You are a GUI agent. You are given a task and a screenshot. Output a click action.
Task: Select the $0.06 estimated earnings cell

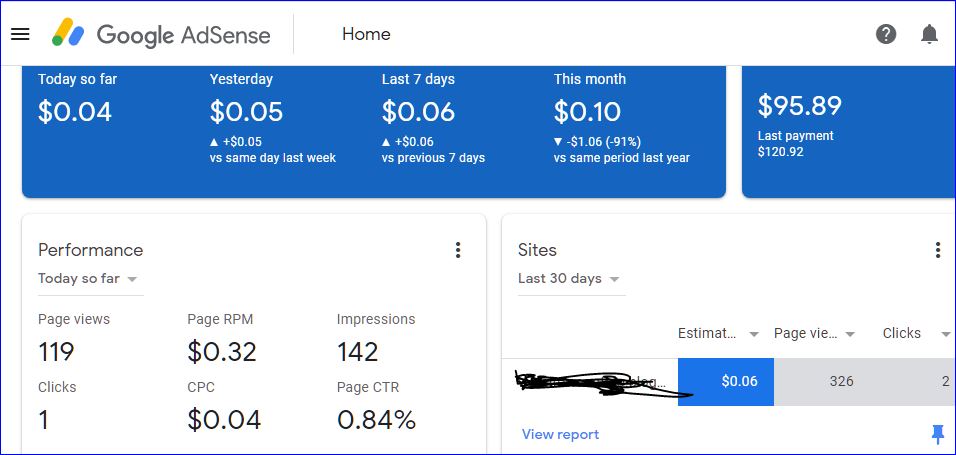(x=726, y=382)
